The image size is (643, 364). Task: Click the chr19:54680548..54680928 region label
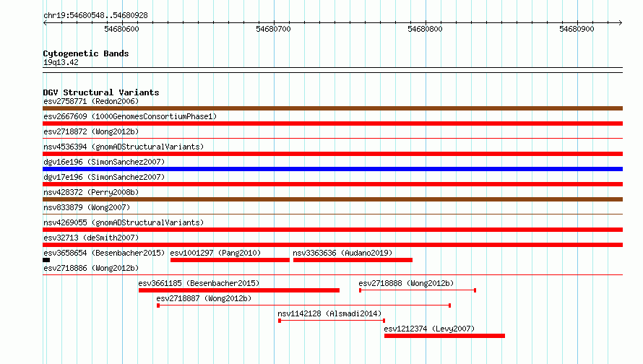click(x=95, y=15)
